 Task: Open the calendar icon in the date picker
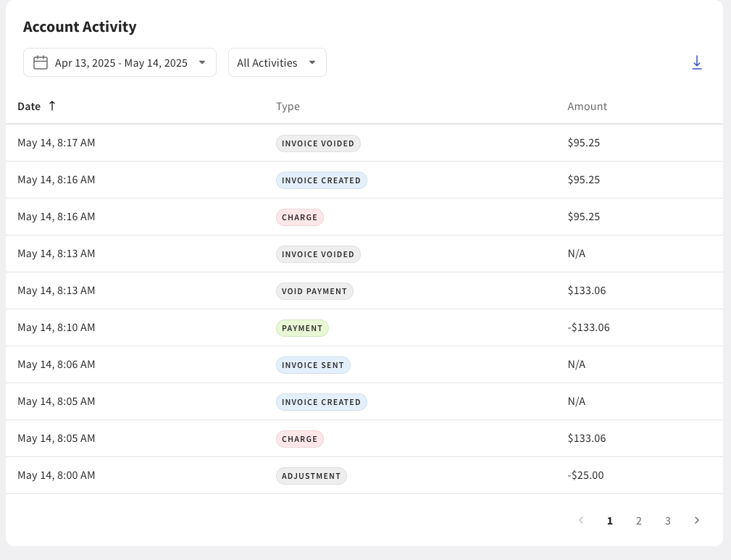point(40,62)
